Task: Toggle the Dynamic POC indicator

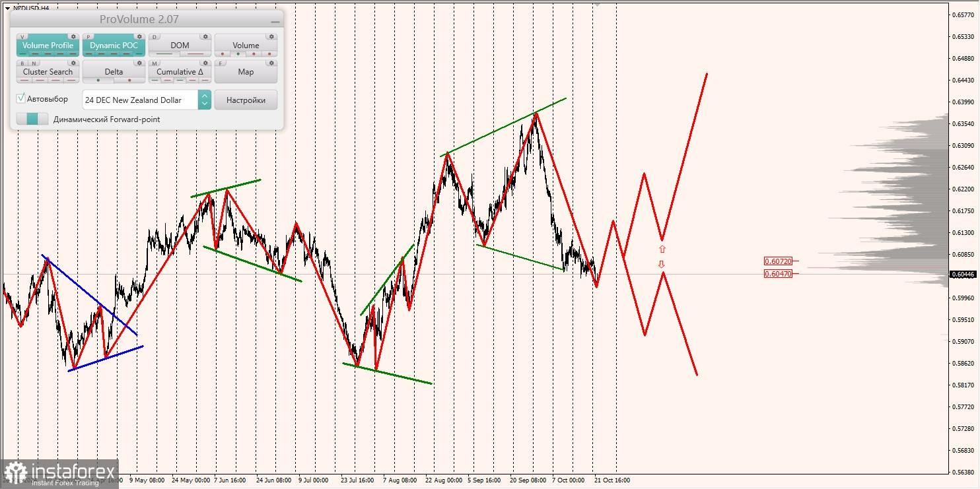Action: 114,46
